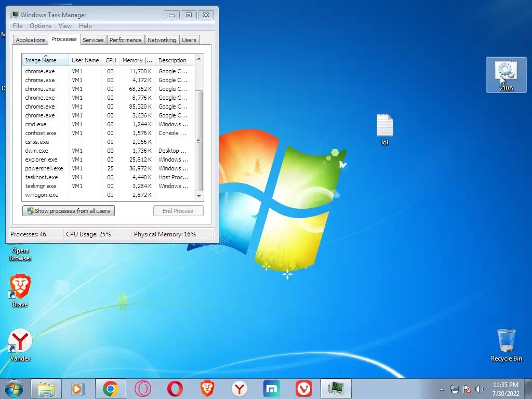Viewport: 532px width, 399px height.
Task: Click Physical Memory: 16% status text
Action: click(x=165, y=234)
